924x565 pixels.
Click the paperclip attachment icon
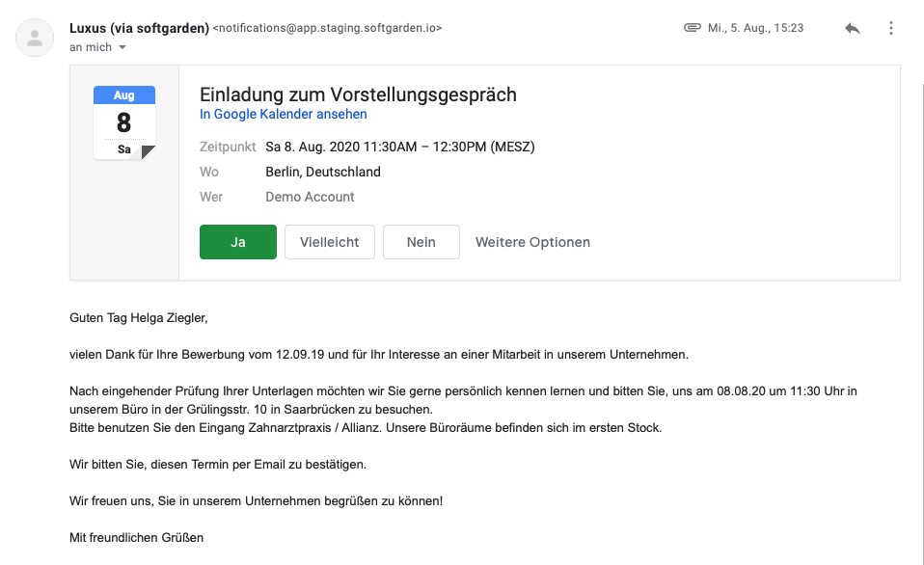(692, 28)
